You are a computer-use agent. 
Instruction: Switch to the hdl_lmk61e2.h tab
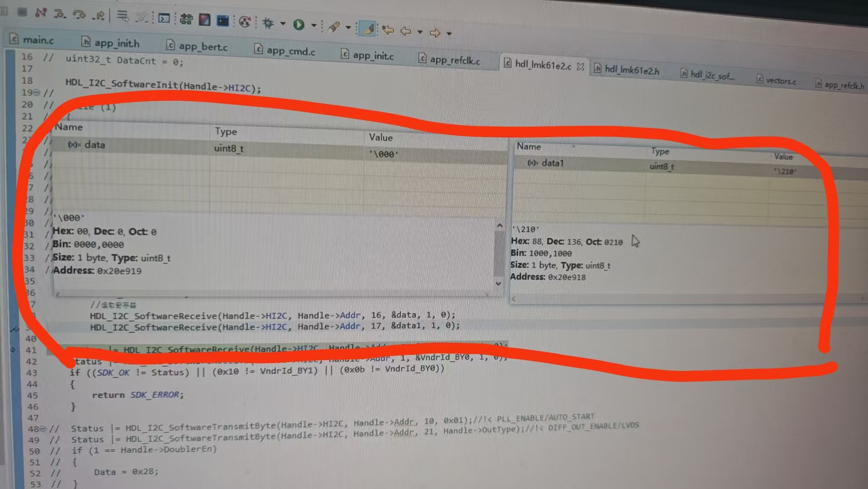pos(626,69)
